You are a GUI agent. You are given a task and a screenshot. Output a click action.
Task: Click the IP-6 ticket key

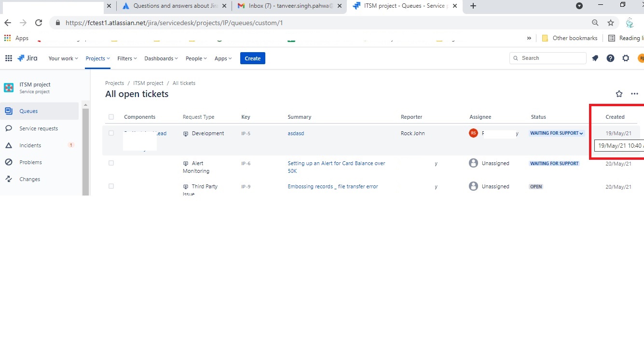pyautogui.click(x=246, y=163)
